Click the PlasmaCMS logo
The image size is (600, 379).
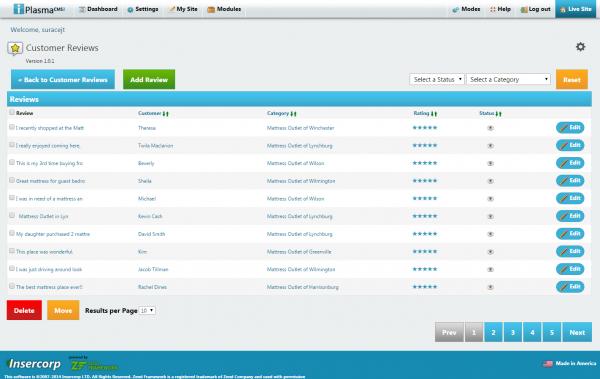tap(39, 9)
